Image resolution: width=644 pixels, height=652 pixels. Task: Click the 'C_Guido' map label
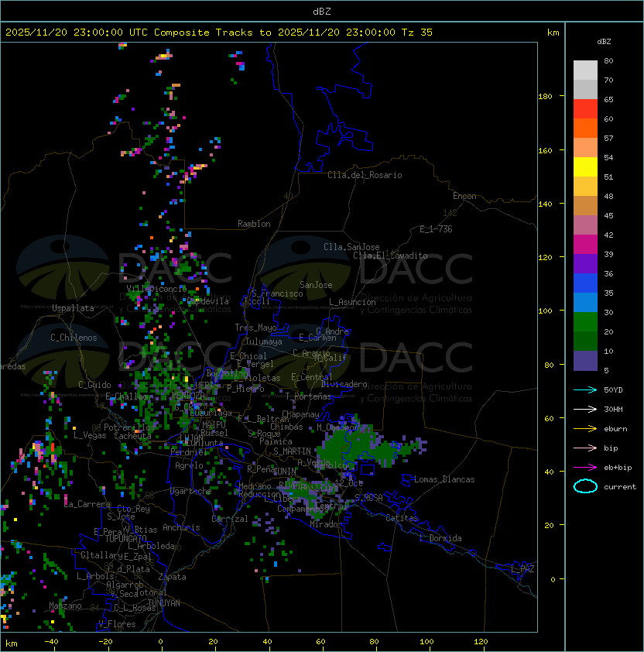click(94, 385)
